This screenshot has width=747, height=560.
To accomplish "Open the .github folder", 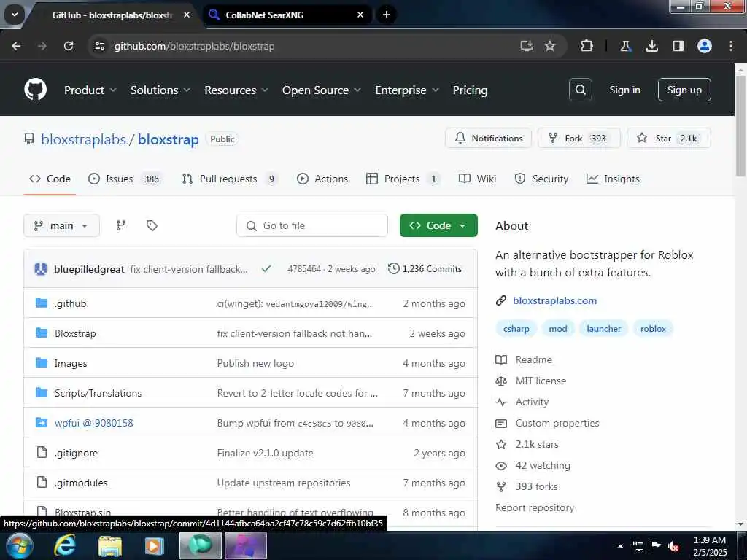I will point(71,303).
